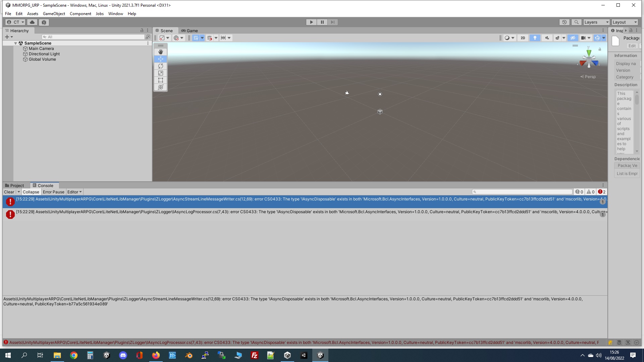Open the Editor log dropdown in Console
The image size is (644, 362).
74,192
